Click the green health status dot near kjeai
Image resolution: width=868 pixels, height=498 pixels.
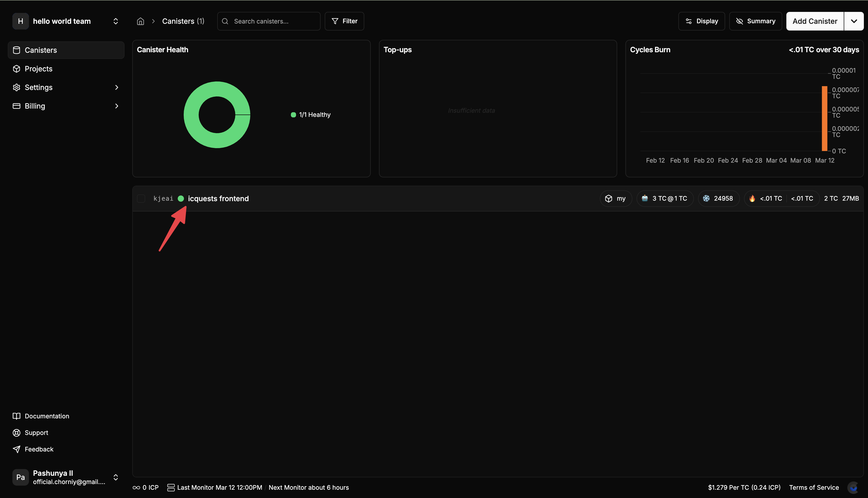click(181, 198)
